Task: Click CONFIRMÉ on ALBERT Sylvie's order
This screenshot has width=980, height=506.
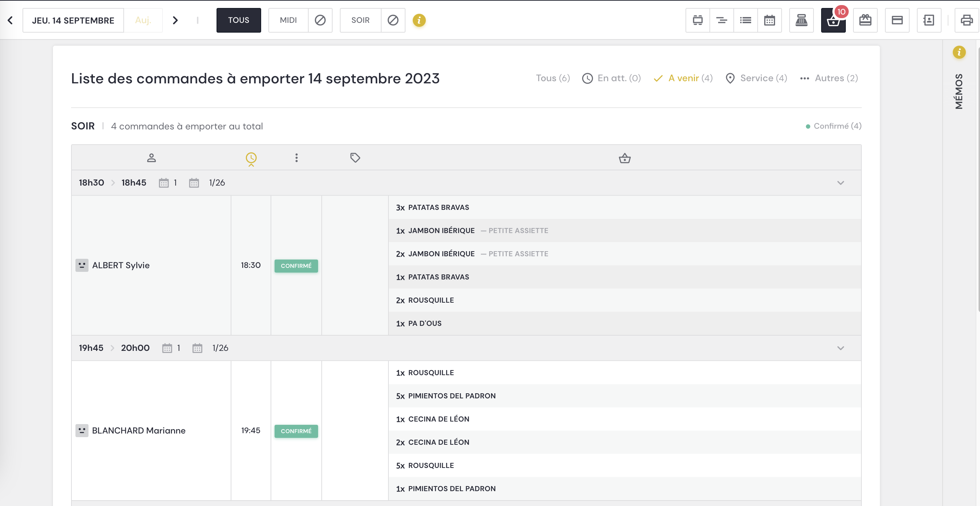Action: click(x=296, y=266)
